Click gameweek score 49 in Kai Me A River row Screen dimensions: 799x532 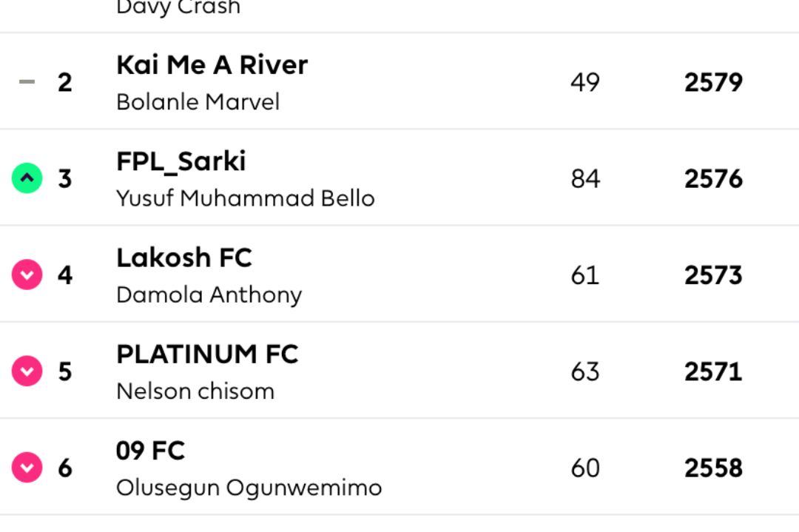[x=585, y=83]
